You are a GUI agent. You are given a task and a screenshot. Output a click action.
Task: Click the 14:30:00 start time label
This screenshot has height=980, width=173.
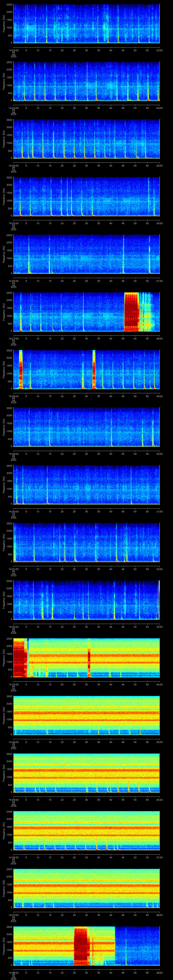point(13,511)
